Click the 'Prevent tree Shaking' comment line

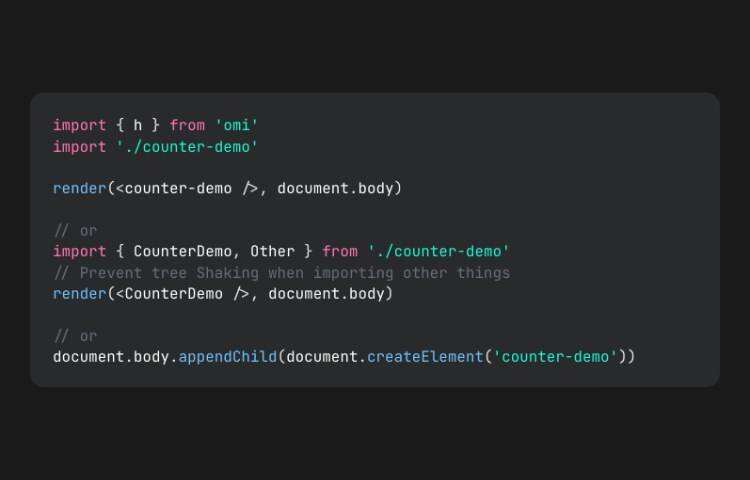coord(281,273)
